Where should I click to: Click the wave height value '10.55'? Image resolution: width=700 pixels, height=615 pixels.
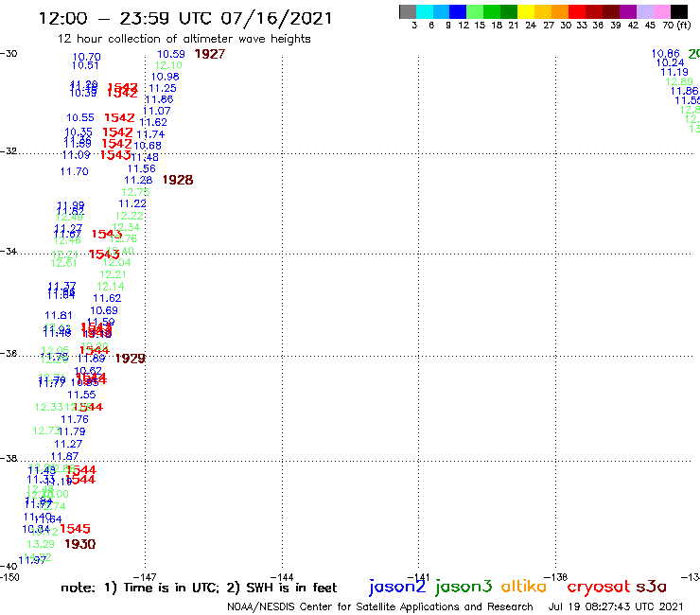coord(80,117)
